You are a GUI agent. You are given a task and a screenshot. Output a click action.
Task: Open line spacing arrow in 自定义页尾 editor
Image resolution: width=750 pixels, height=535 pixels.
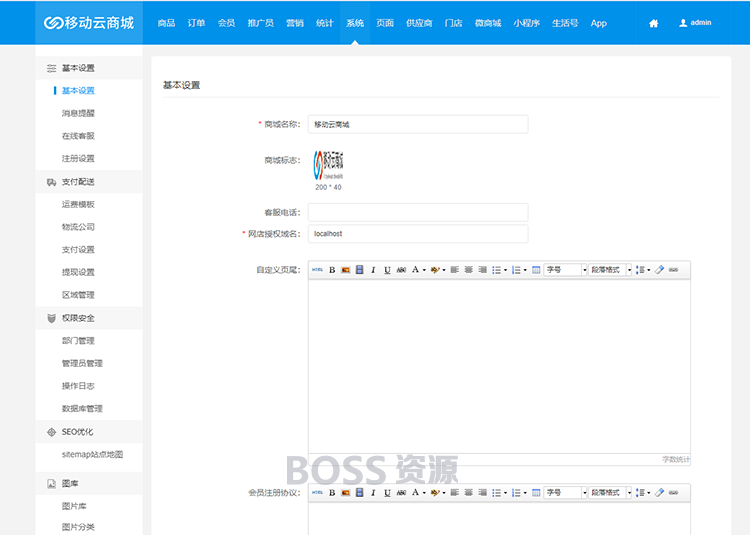[x=649, y=270]
